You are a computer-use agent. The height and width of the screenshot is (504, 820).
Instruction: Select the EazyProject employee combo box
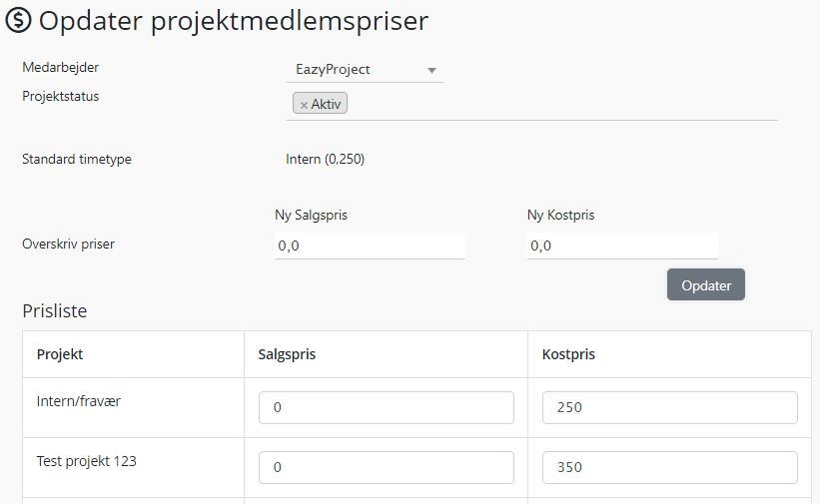(365, 70)
